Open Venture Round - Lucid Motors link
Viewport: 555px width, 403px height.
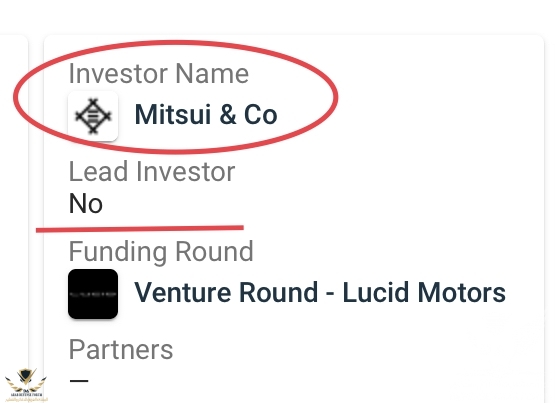point(320,292)
